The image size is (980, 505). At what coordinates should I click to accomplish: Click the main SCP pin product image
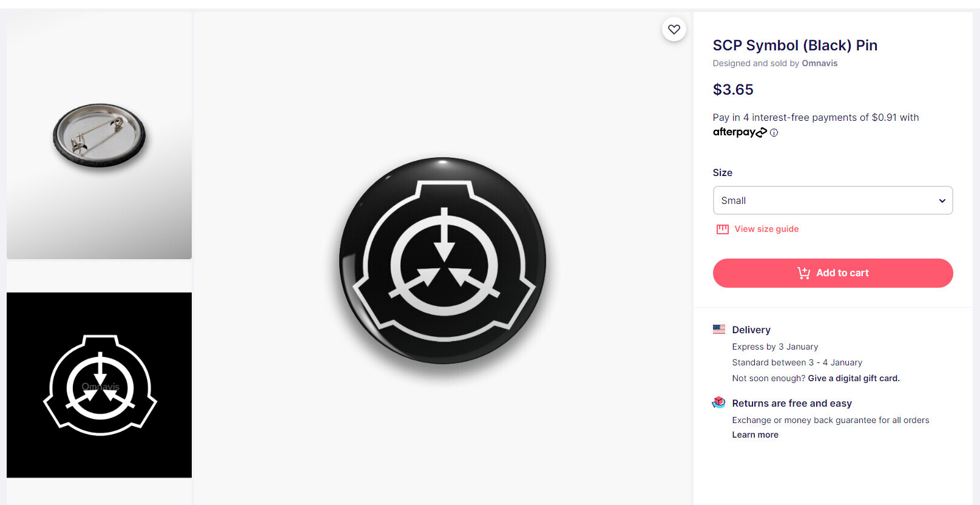pos(443,261)
